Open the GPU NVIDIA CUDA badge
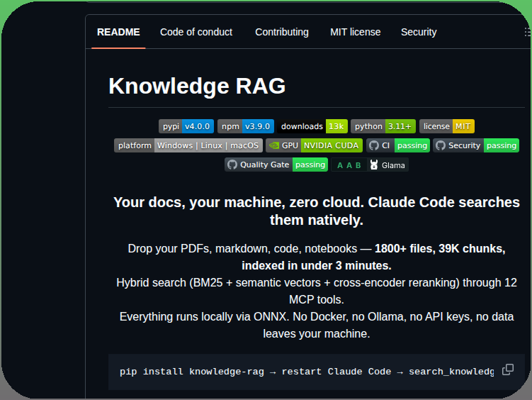 [315, 145]
